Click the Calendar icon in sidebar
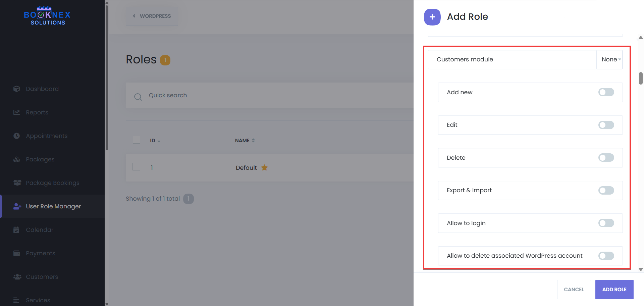Image resolution: width=644 pixels, height=306 pixels. [16, 230]
